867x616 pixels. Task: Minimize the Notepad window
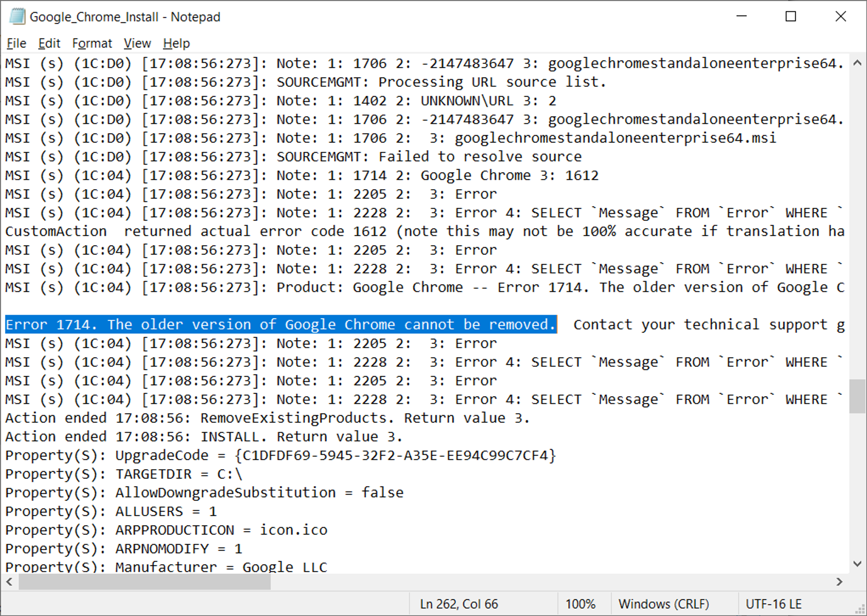(x=741, y=16)
